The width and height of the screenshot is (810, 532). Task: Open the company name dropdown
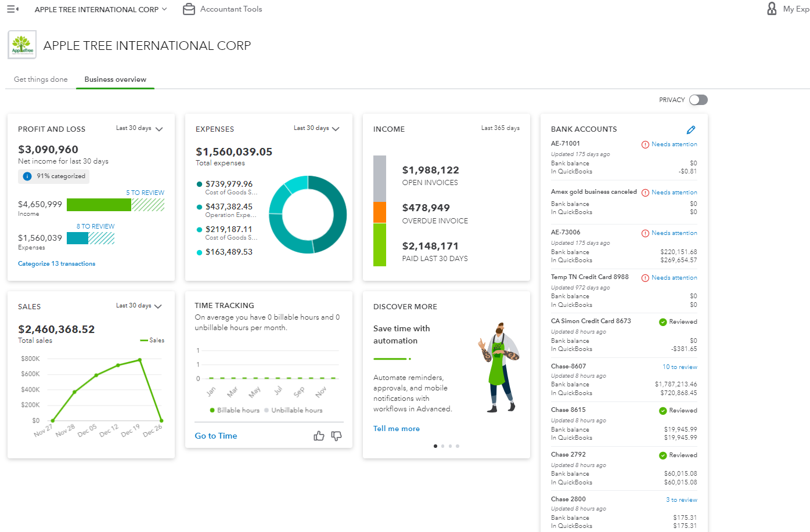(100, 9)
